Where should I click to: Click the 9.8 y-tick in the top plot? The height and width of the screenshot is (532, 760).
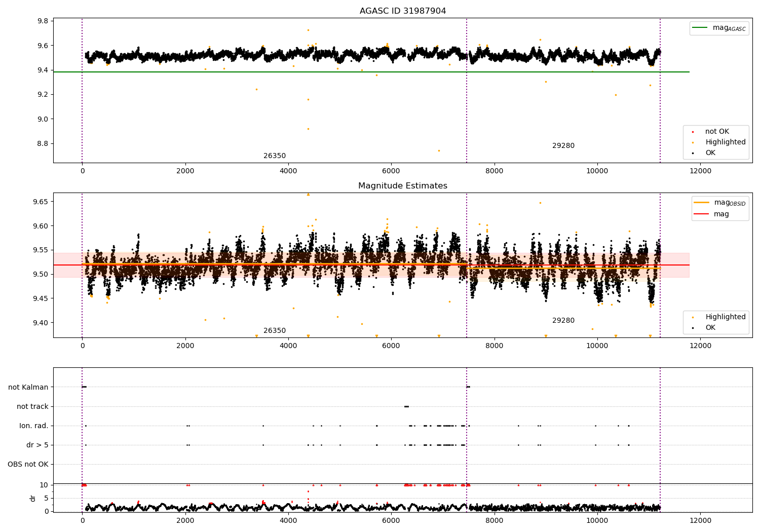click(x=43, y=21)
